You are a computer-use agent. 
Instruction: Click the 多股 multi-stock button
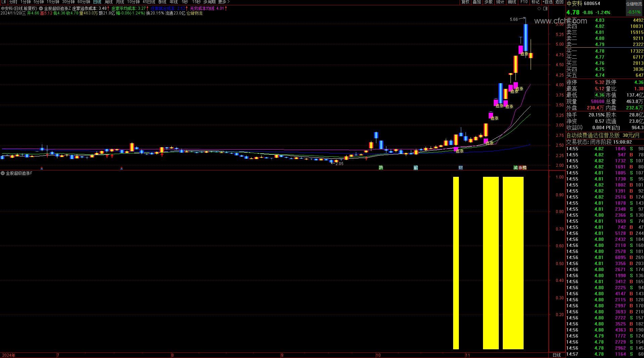click(x=488, y=2)
